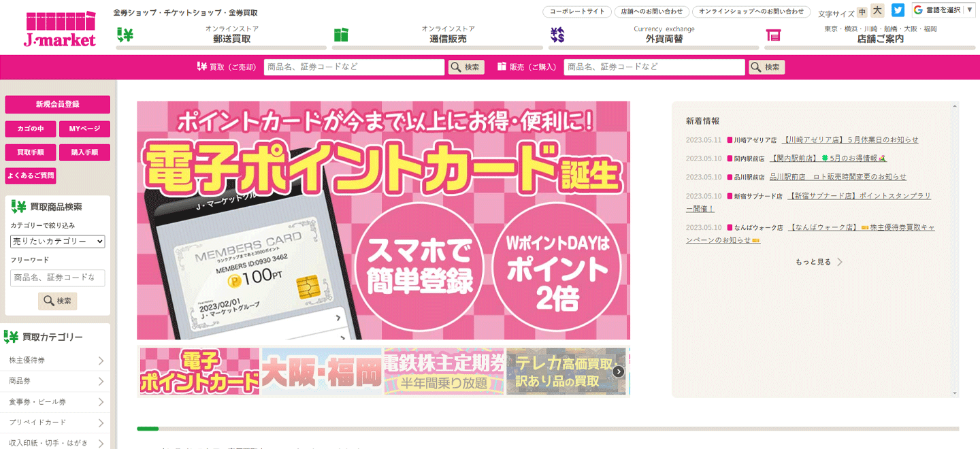Open the Twitter icon link

click(x=898, y=10)
